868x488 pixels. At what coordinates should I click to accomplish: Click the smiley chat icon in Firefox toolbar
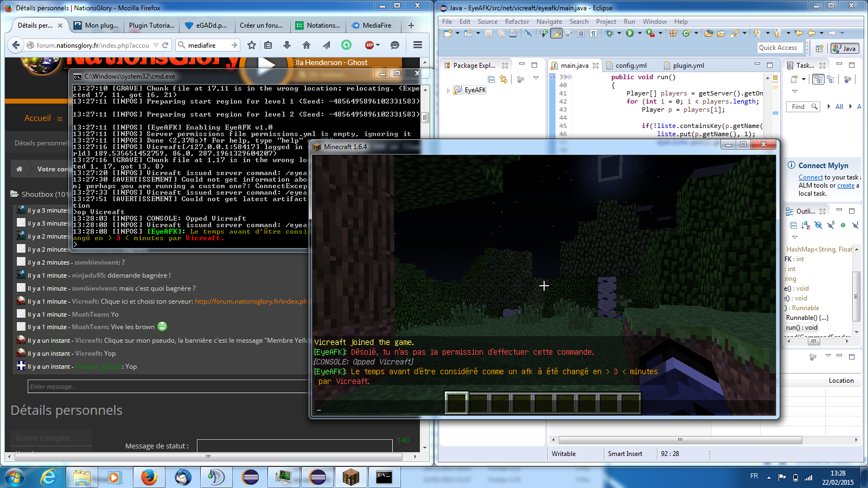click(395, 45)
